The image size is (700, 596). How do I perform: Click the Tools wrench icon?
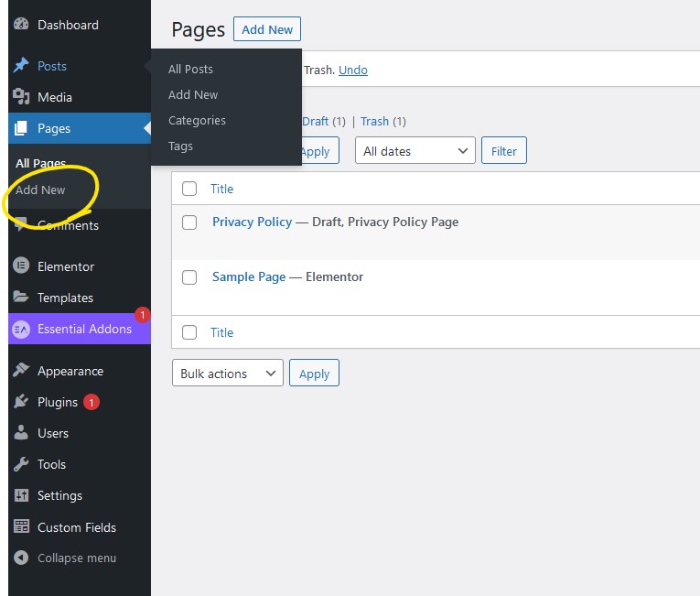pyautogui.click(x=21, y=464)
